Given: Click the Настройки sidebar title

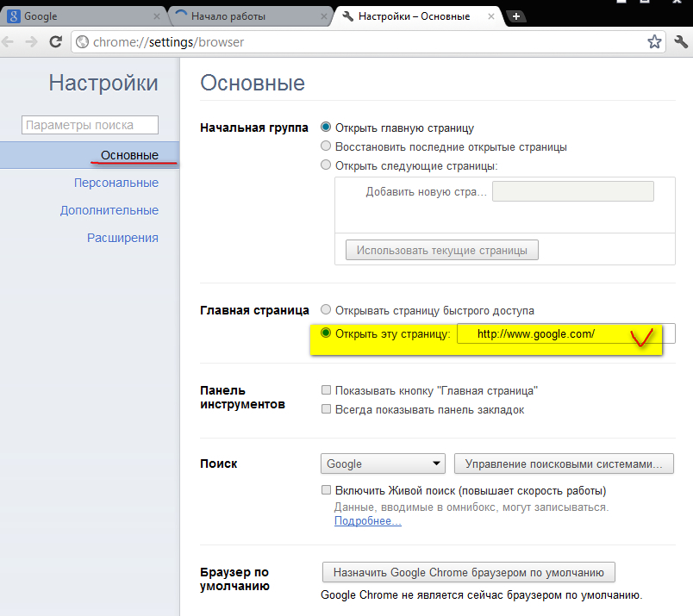Looking at the screenshot, I should point(103,83).
